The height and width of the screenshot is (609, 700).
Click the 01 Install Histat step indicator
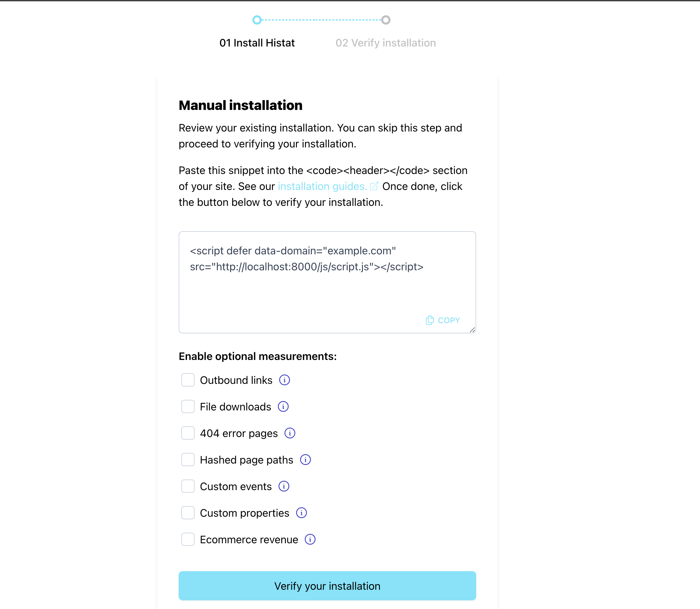257,19
